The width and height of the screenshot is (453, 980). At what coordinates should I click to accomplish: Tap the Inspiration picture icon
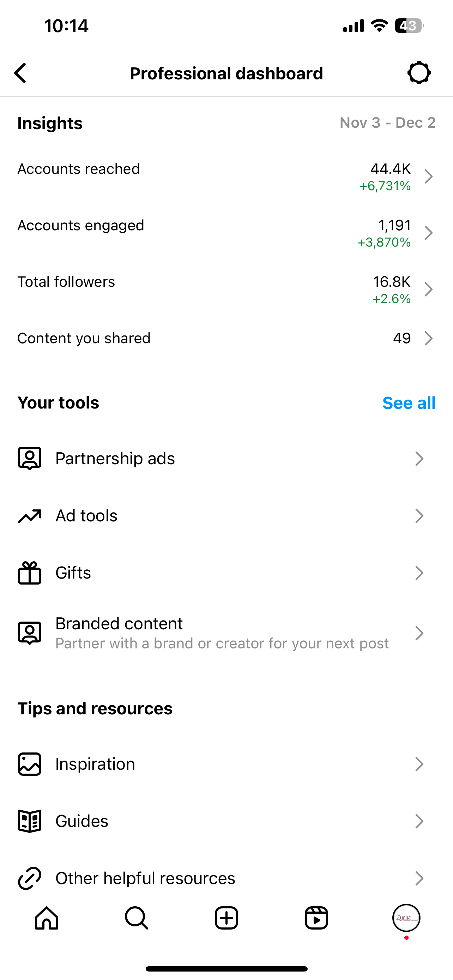(x=30, y=764)
